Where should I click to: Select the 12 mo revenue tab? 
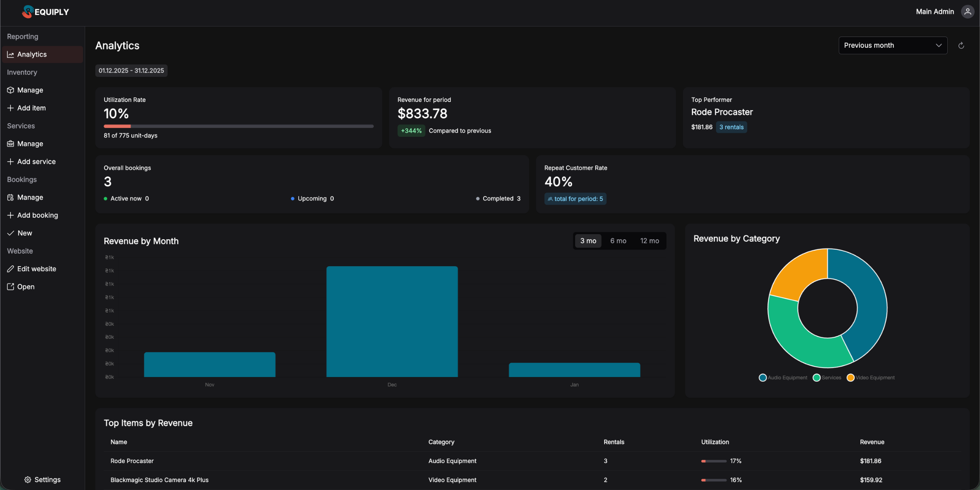click(x=649, y=241)
